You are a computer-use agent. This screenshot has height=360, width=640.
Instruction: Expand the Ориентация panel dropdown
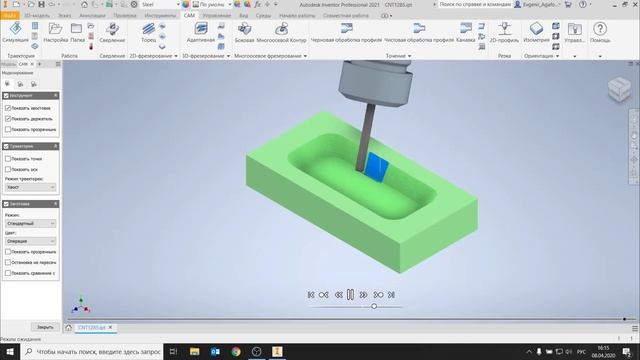click(x=558, y=56)
